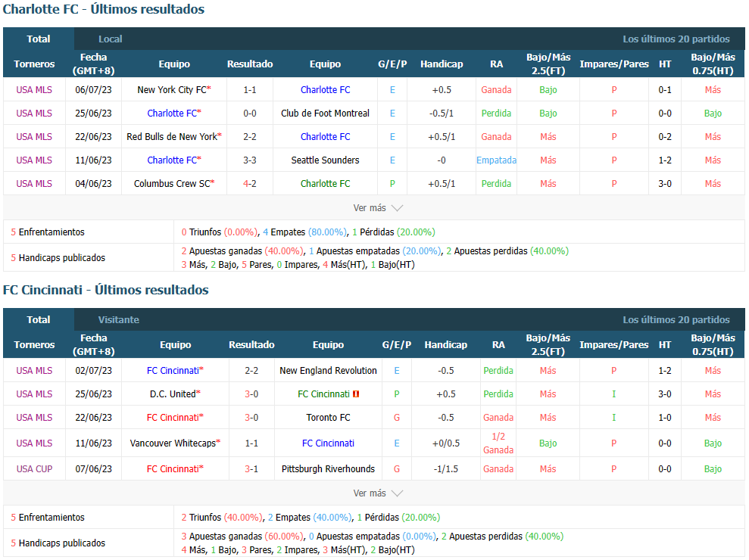Click handicap '-1/1.5' in Pittsburgh Riverhounds row
The height and width of the screenshot is (560, 749).
(445, 469)
